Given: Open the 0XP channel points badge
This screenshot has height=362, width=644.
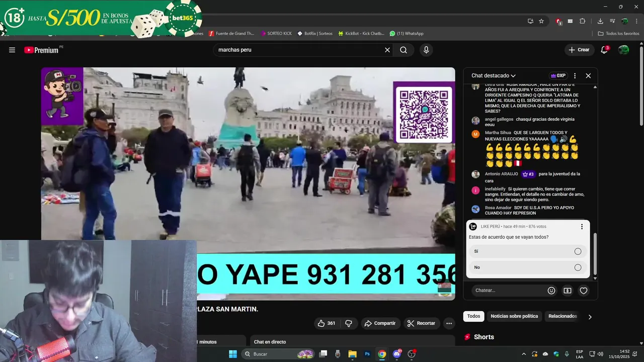Looking at the screenshot, I should [558, 76].
